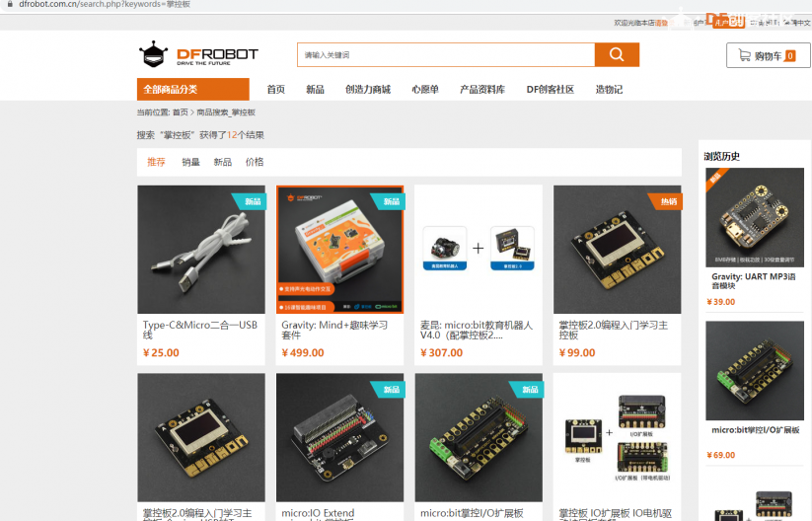Click the orange search magnifier button
Viewport: 812px width, 521px height.
[617, 54]
